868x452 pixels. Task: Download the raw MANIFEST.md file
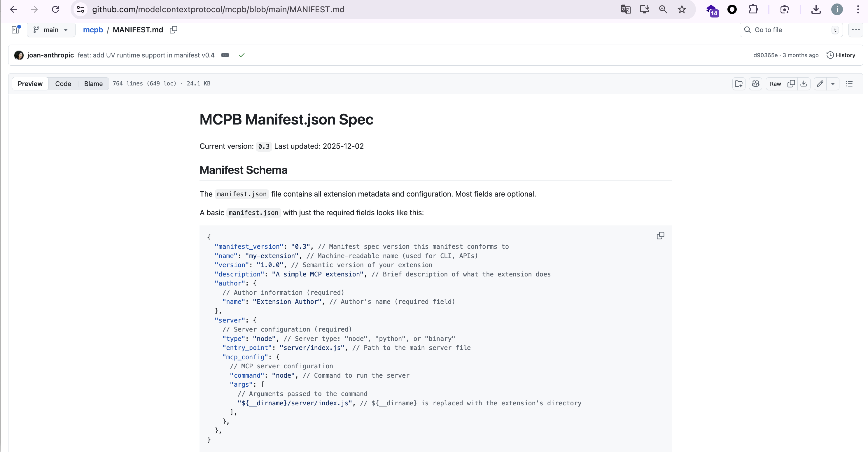tap(804, 83)
